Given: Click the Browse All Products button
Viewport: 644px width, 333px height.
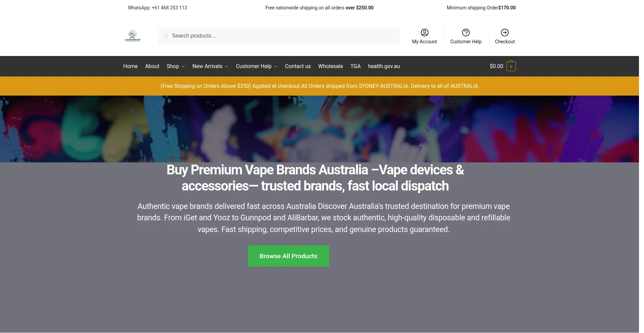Looking at the screenshot, I should (x=288, y=256).
